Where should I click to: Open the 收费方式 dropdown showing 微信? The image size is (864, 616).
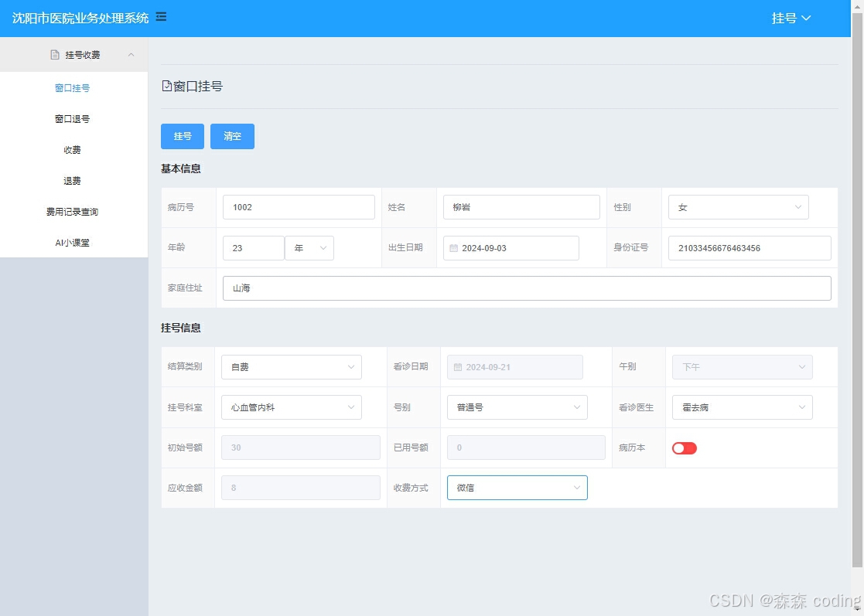pos(517,488)
